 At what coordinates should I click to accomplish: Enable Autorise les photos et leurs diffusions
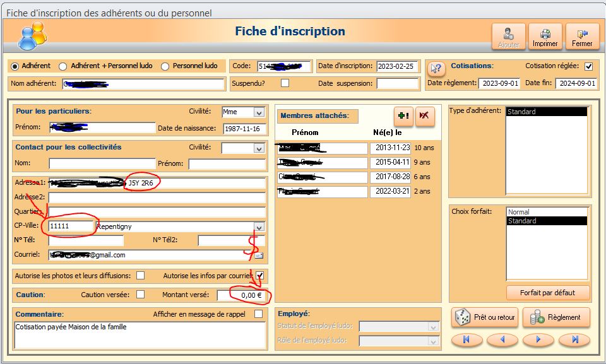pyautogui.click(x=141, y=276)
